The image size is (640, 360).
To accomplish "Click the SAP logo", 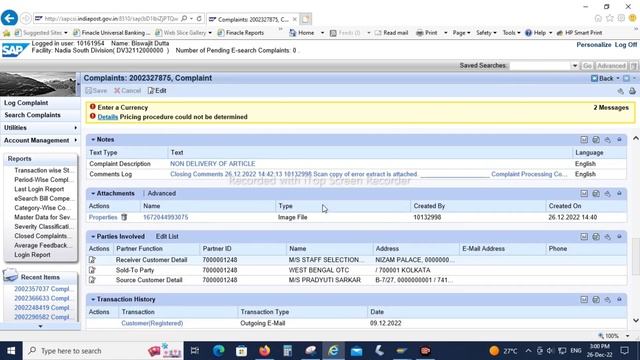I will click(15, 49).
